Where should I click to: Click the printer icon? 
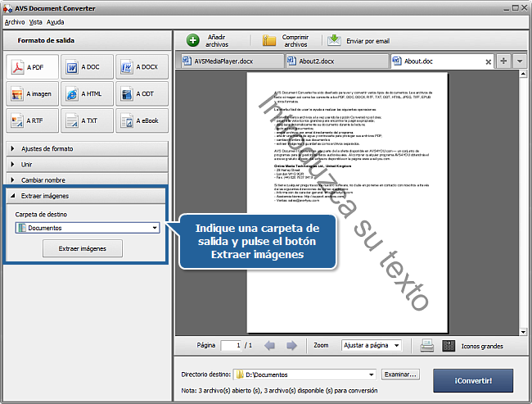(426, 346)
